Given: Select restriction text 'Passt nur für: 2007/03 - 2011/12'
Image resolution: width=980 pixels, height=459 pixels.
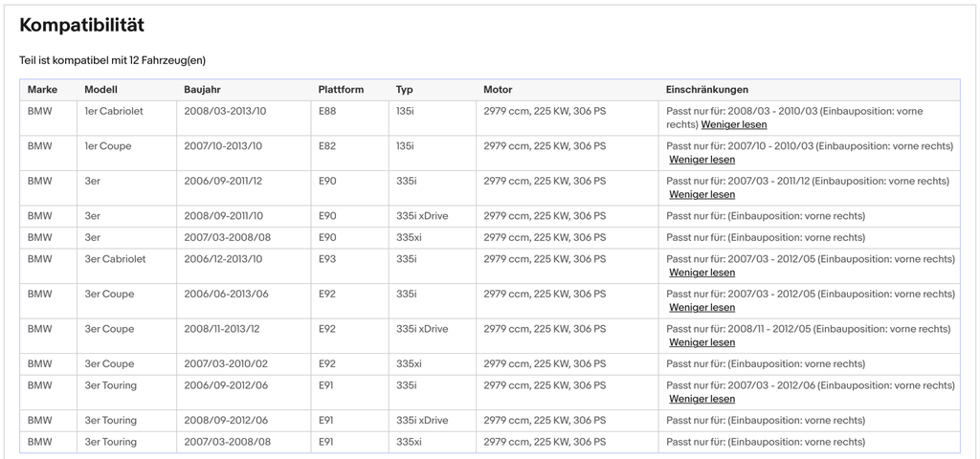Looking at the screenshot, I should 738,181.
